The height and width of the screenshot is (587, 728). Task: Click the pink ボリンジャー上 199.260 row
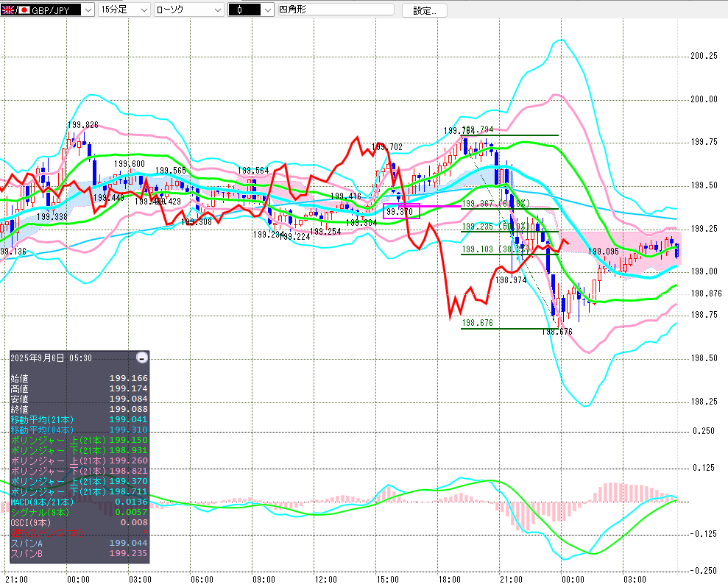[79, 460]
